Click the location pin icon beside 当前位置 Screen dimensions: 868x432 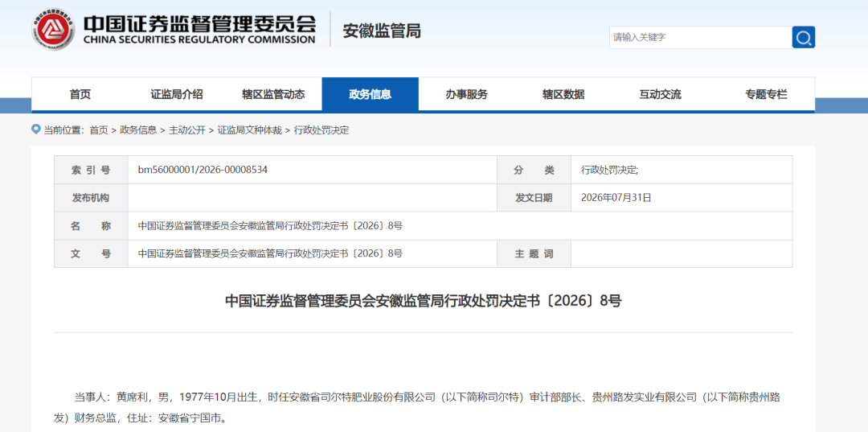point(36,129)
